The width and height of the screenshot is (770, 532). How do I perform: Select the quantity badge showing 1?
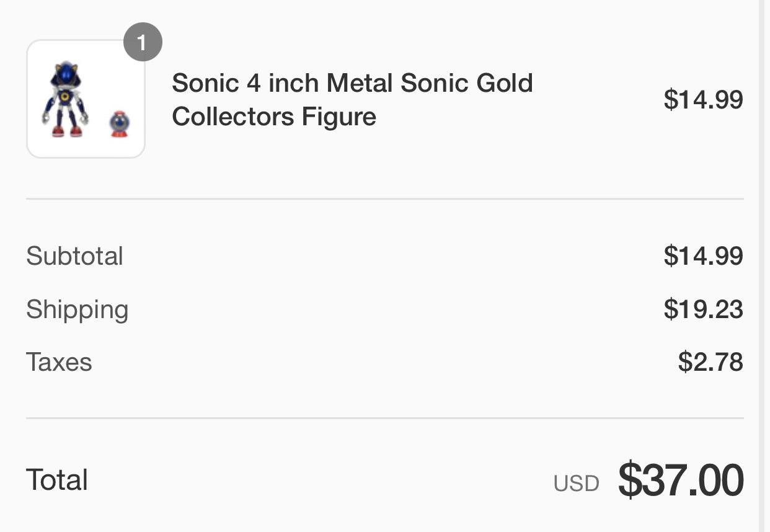144,42
